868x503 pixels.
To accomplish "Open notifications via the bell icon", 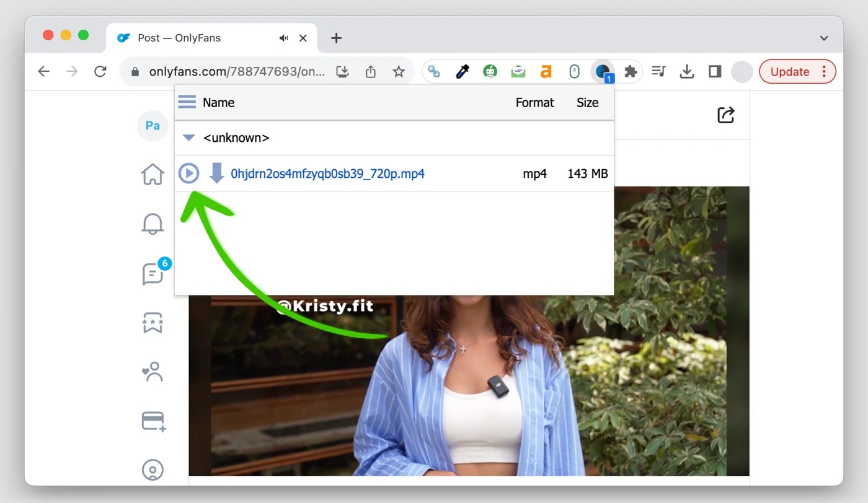I will point(153,224).
